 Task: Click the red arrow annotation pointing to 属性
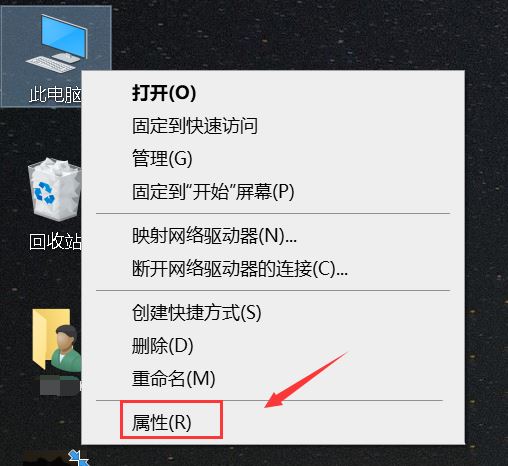(x=306, y=380)
